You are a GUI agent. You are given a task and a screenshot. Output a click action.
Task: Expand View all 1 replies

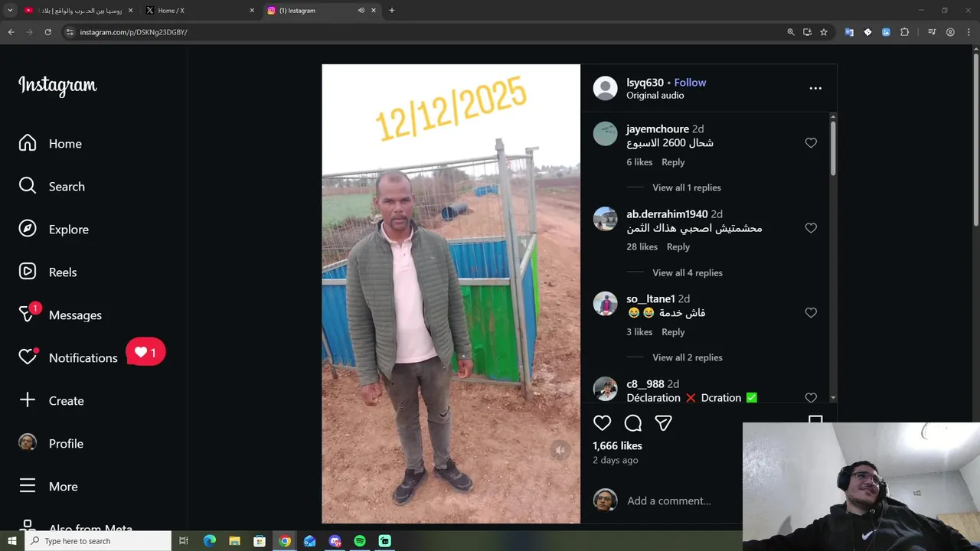coord(686,187)
